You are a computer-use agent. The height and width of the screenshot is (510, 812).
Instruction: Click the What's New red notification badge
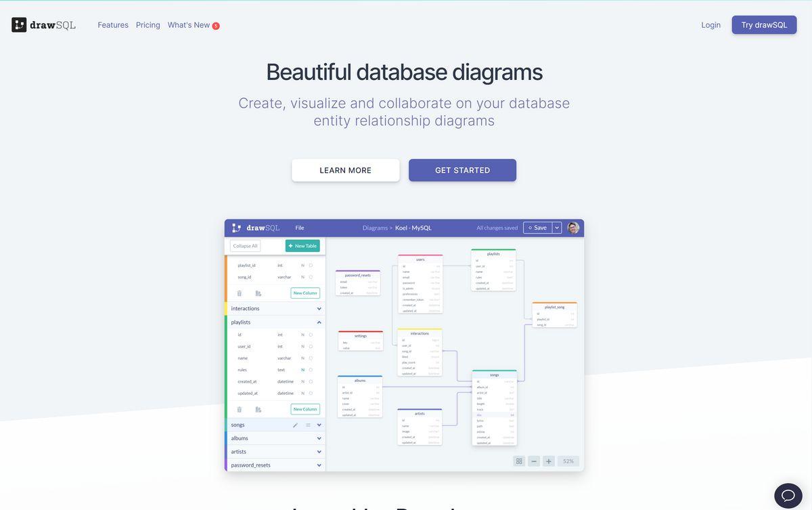(x=216, y=26)
